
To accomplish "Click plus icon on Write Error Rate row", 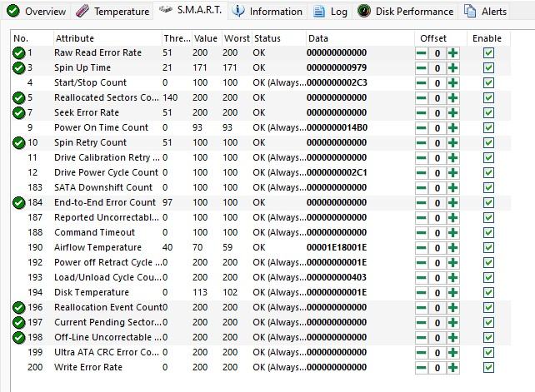I will [x=452, y=368].
